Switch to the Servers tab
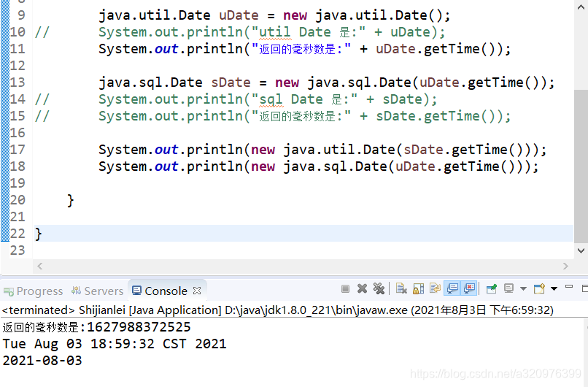 click(x=97, y=291)
